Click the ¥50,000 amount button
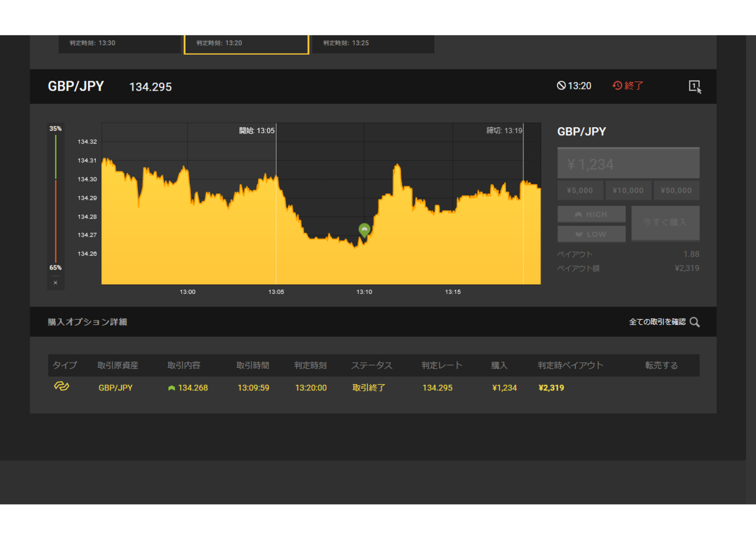Image resolution: width=756 pixels, height=539 pixels. pos(677,190)
